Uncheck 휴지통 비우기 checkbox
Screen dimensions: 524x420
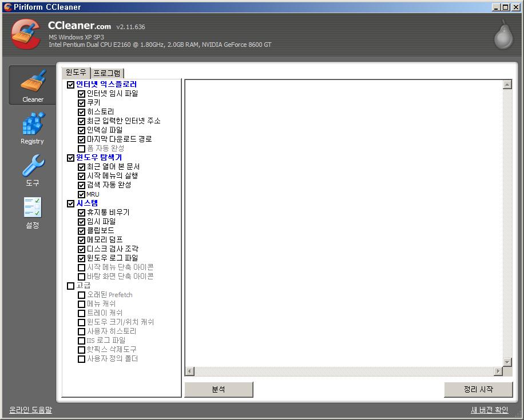coord(81,213)
